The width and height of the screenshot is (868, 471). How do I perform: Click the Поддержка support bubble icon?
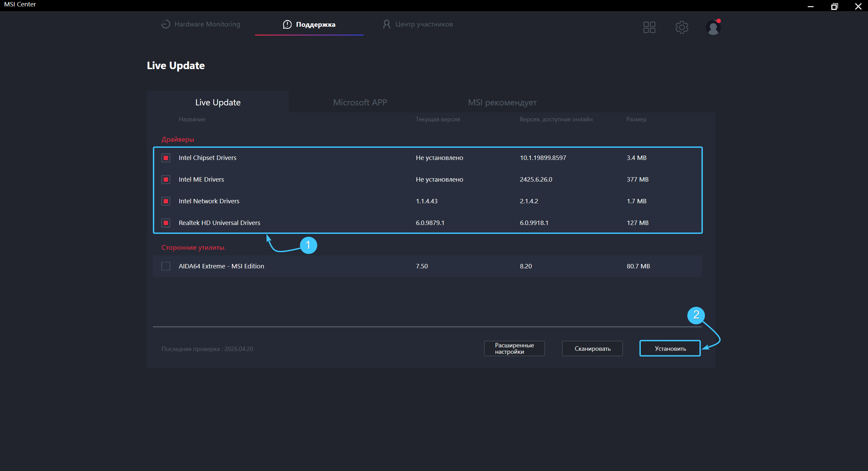[x=287, y=24]
